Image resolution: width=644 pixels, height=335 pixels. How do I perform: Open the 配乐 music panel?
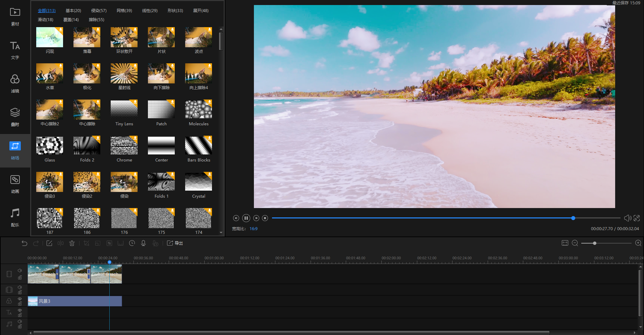(x=15, y=218)
